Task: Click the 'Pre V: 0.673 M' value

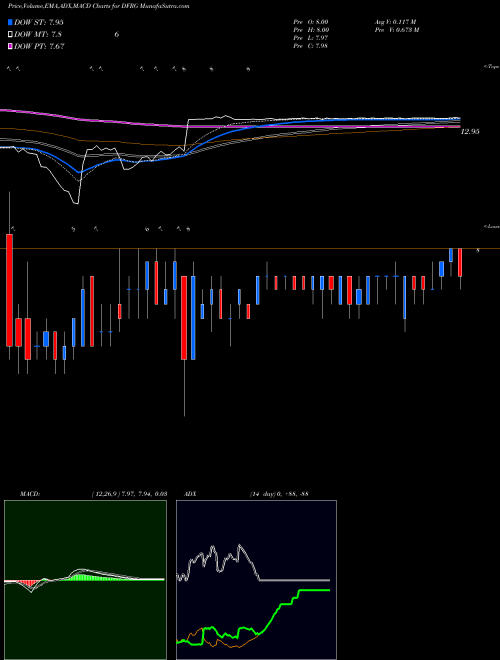Action: pyautogui.click(x=396, y=30)
